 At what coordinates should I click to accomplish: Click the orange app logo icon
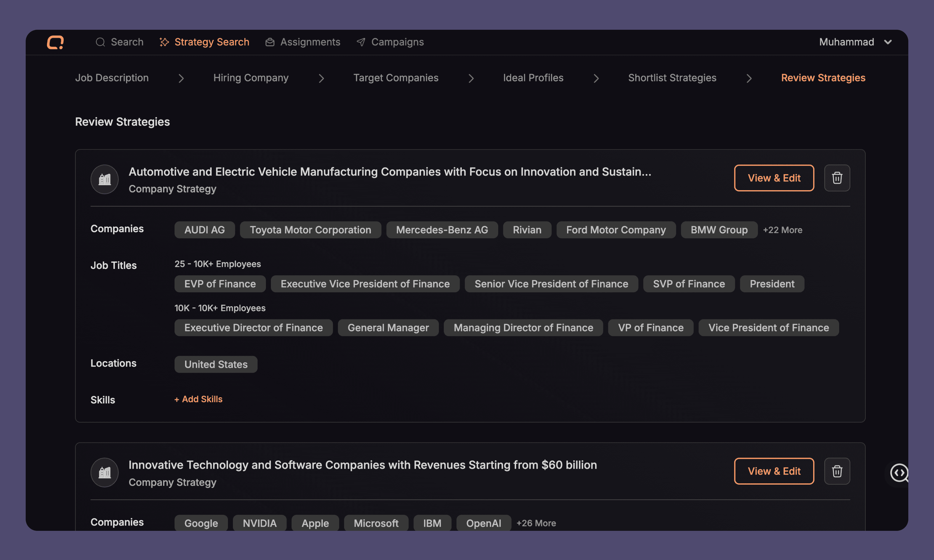55,42
